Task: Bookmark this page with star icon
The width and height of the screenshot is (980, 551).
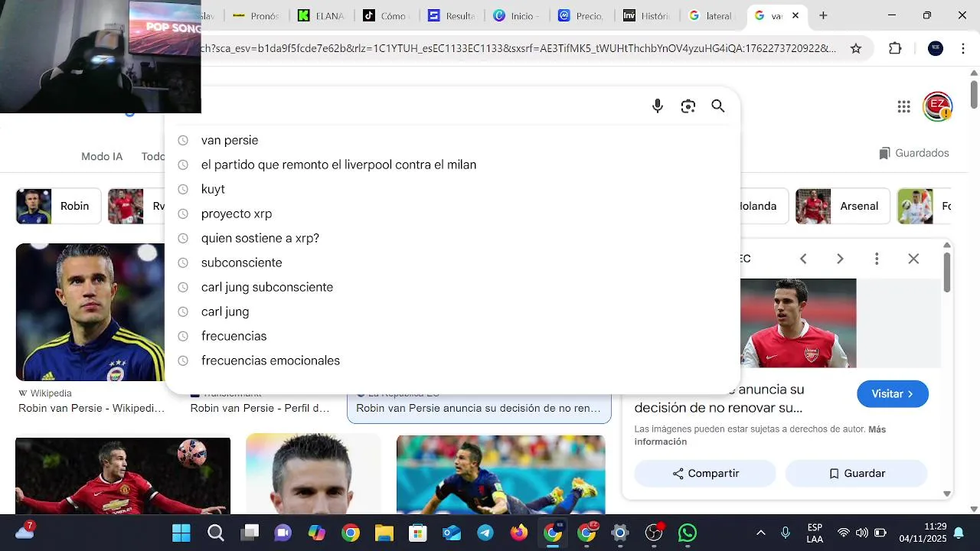Action: [856, 48]
